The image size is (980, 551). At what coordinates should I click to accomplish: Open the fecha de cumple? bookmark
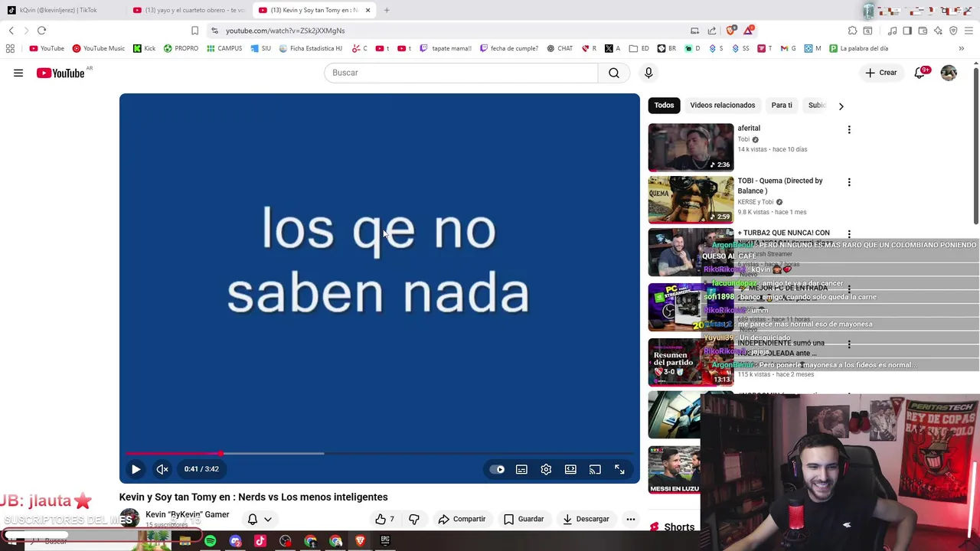(508, 48)
